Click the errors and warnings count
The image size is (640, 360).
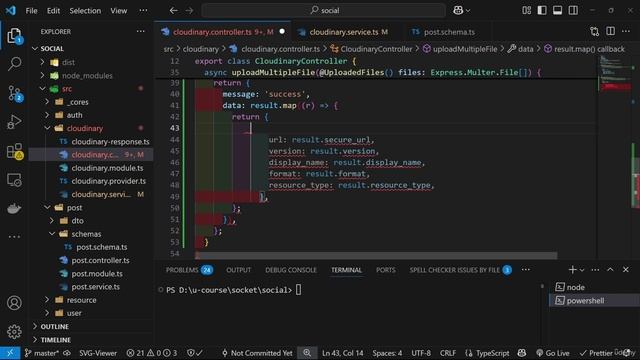[x=151, y=353]
